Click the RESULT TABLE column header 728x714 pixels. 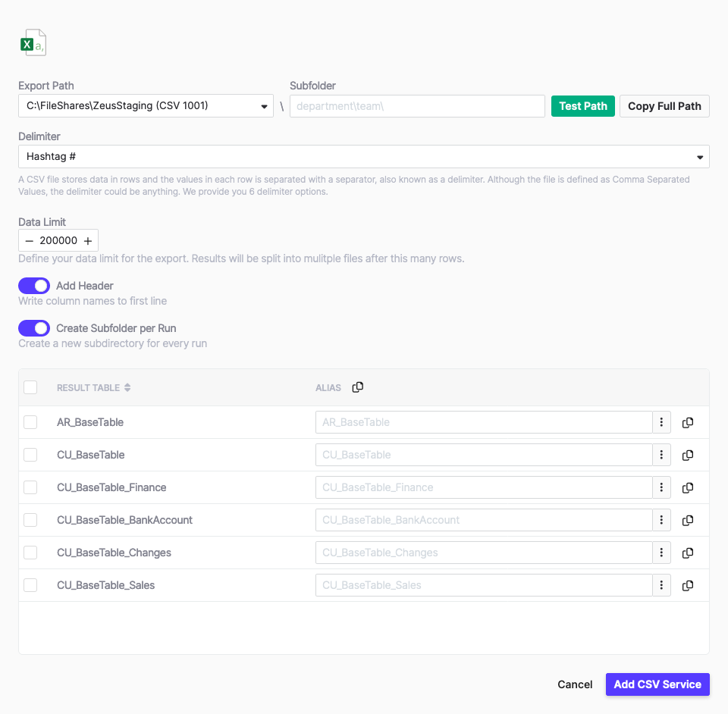88,388
